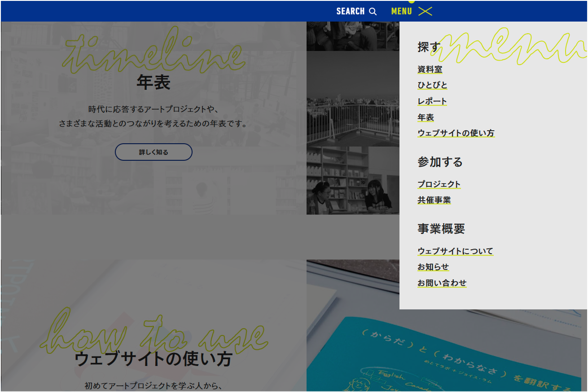Select ひとびと from the menu
Viewport: 588px width, 392px height.
(432, 85)
